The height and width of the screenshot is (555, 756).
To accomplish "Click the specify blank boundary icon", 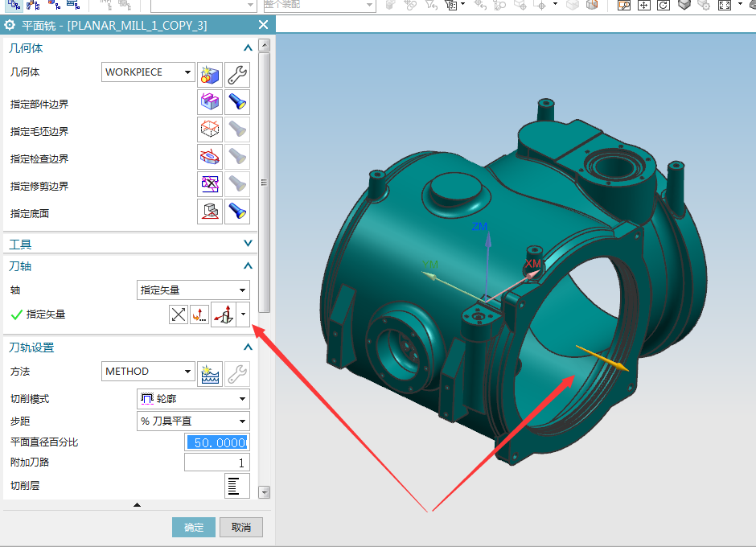I will click(210, 129).
